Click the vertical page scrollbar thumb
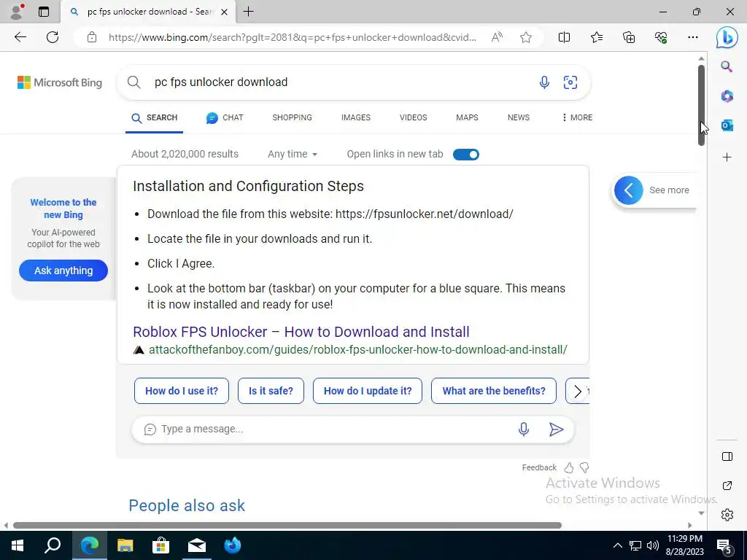Viewport: 747px width, 560px height. (701, 105)
